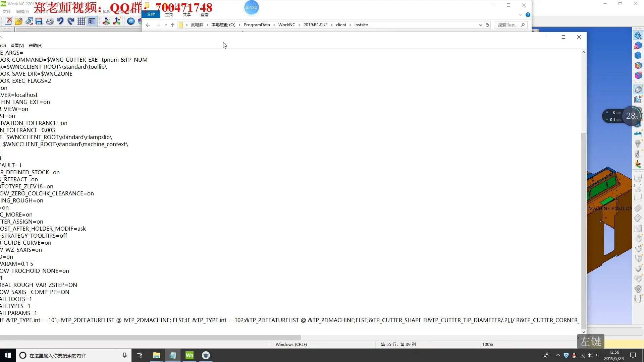Select the XY axis view icon
The height and width of the screenshot is (362, 644).
pos(106,21)
